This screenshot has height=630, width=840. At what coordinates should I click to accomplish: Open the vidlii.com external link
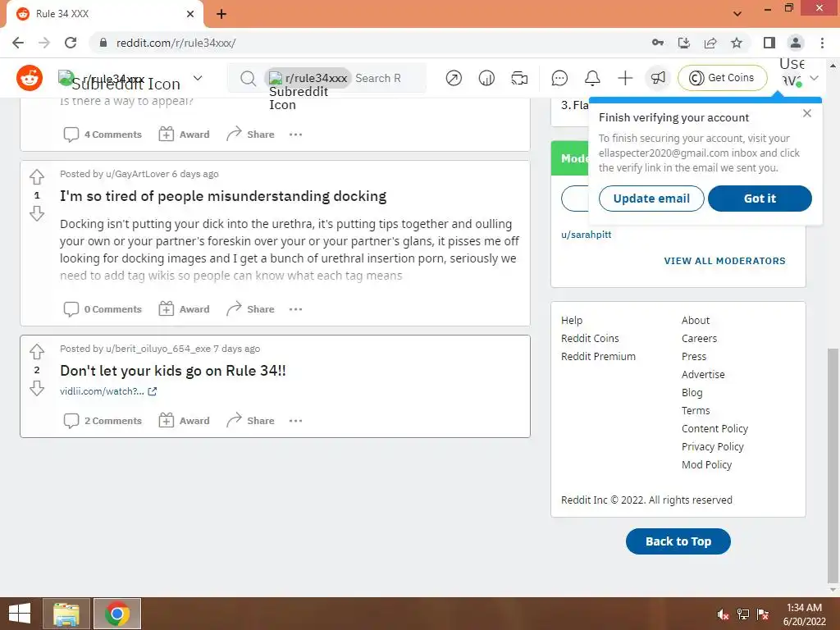pos(108,391)
